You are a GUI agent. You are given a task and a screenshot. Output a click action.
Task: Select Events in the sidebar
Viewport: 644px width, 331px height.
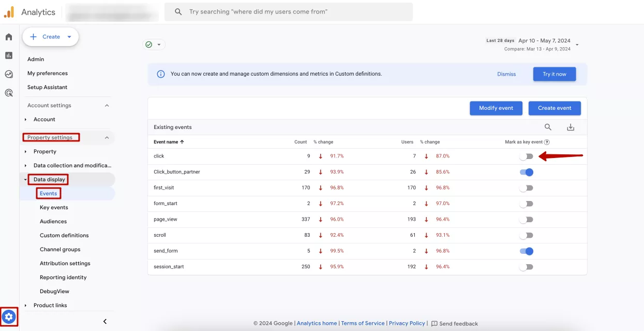click(49, 194)
